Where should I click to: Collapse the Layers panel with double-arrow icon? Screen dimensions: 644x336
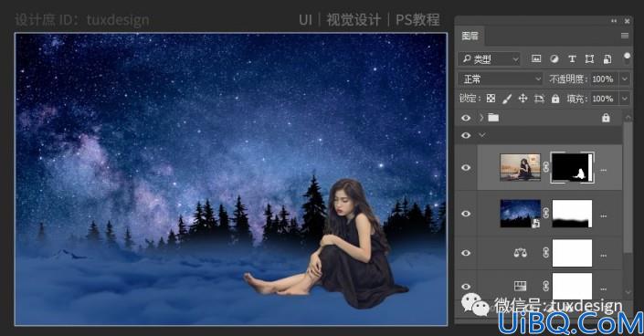[614, 21]
